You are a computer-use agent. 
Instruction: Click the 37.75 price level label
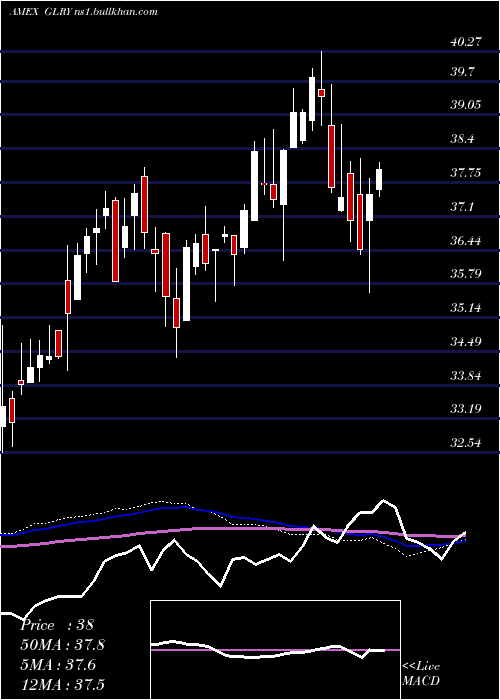[467, 173]
